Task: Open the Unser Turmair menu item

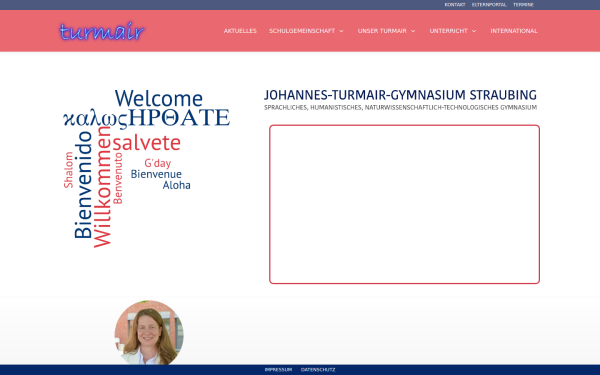Action: tap(382, 31)
